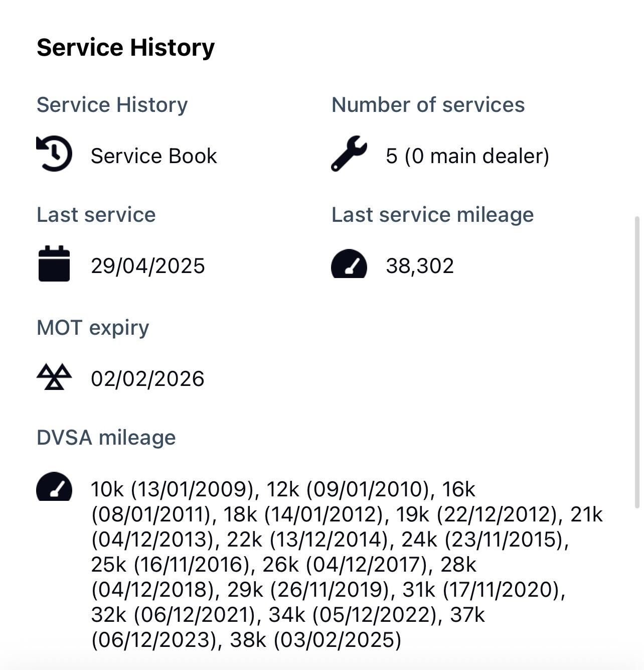Click the DVSA mileage label
The width and height of the screenshot is (644, 670).
106,438
